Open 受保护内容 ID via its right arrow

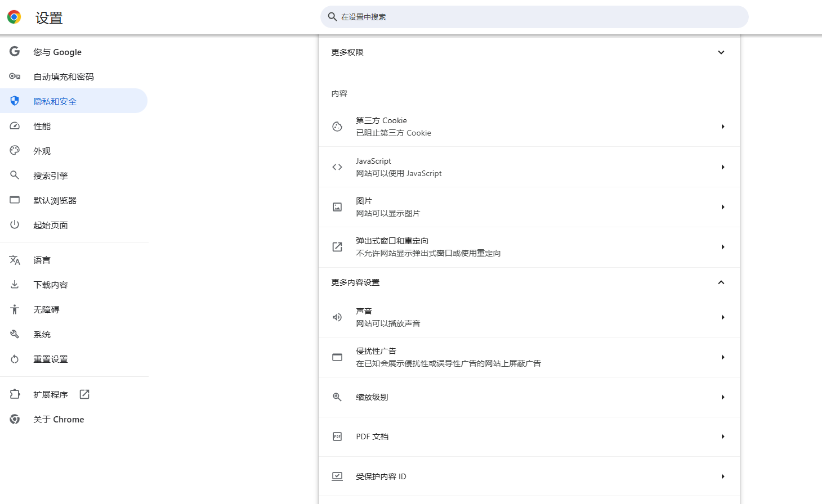tap(723, 476)
